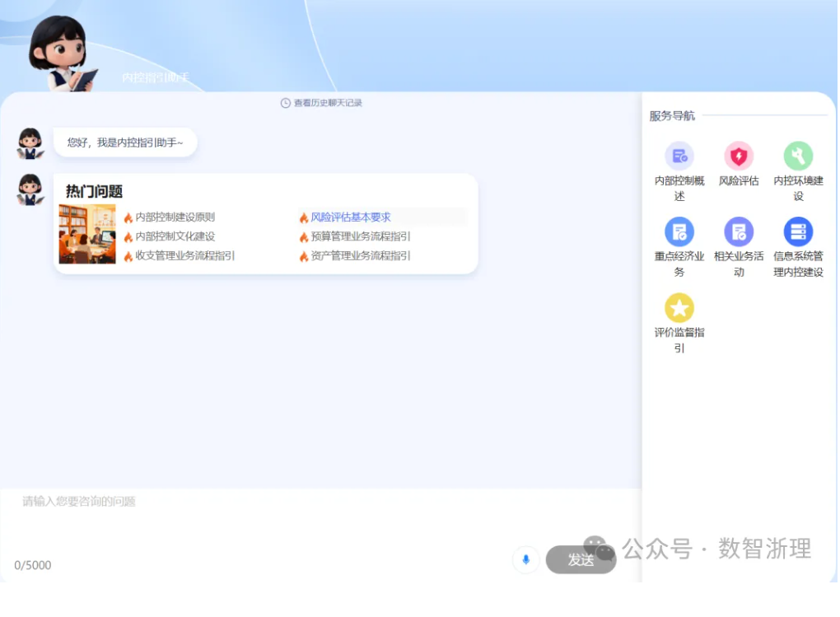The width and height of the screenshot is (840, 617).
Task: Select the 评价监督指引 star icon
Action: tap(679, 308)
